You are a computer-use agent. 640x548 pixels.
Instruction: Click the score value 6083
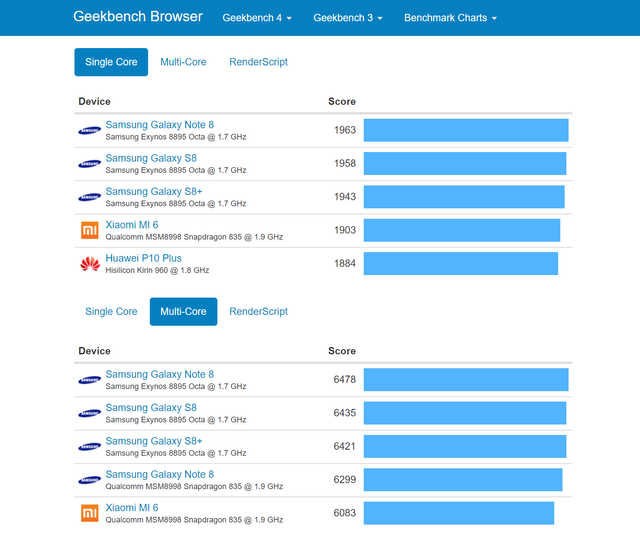[x=345, y=513]
